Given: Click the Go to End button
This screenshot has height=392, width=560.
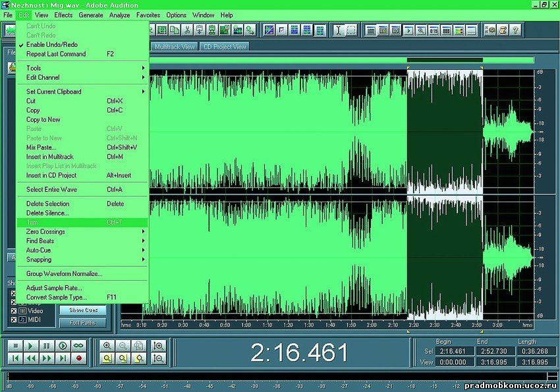Looking at the screenshot, I should pos(63,358).
